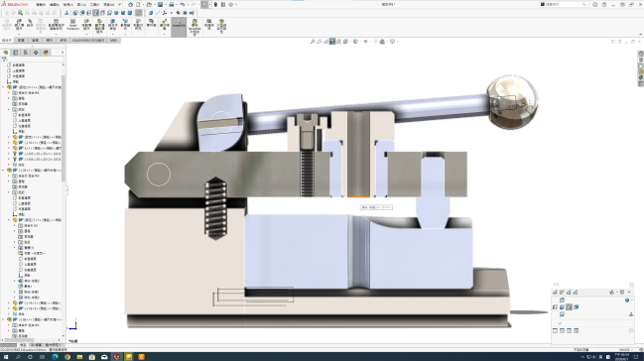The width and height of the screenshot is (644, 361).
Task: Open dropdown arrow under Insert Components
Action: point(19,33)
